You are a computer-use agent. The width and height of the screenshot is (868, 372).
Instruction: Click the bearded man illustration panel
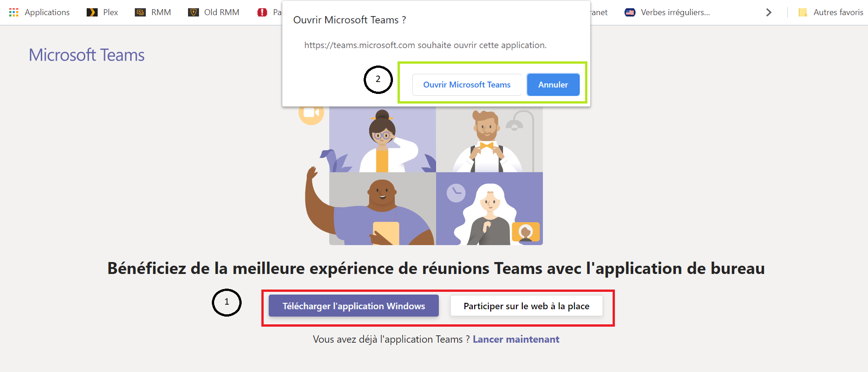(x=489, y=140)
